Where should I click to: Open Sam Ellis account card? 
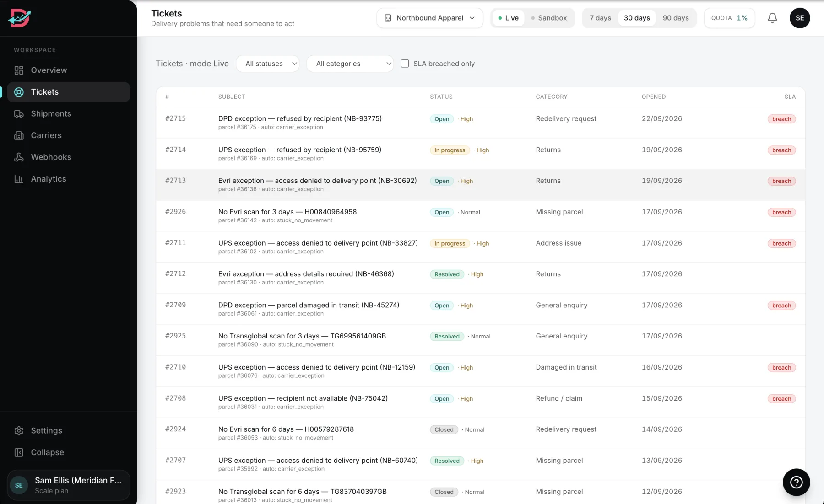coord(69,485)
